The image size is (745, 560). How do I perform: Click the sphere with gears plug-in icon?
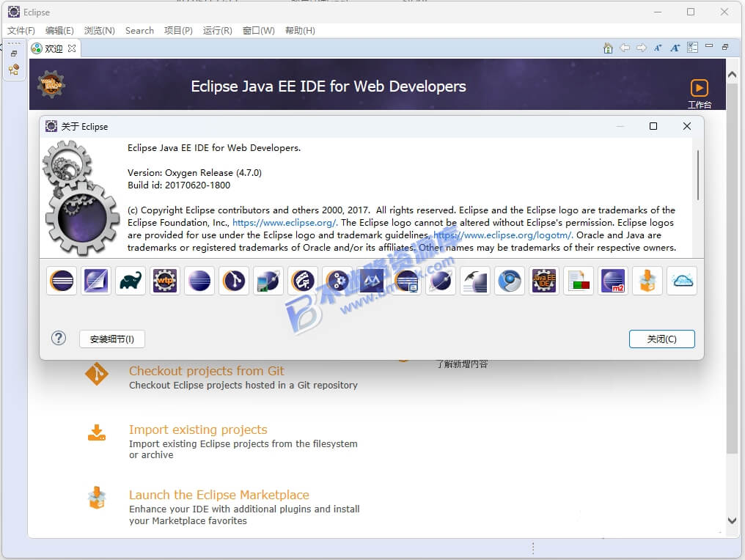337,281
